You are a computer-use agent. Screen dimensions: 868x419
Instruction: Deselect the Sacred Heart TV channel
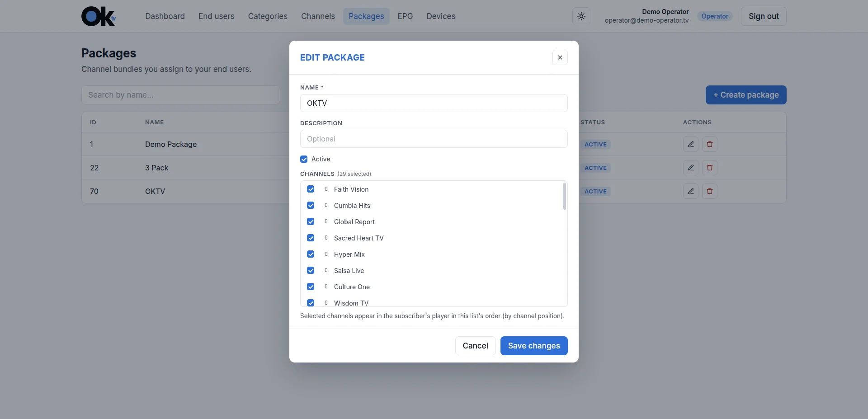click(x=311, y=238)
